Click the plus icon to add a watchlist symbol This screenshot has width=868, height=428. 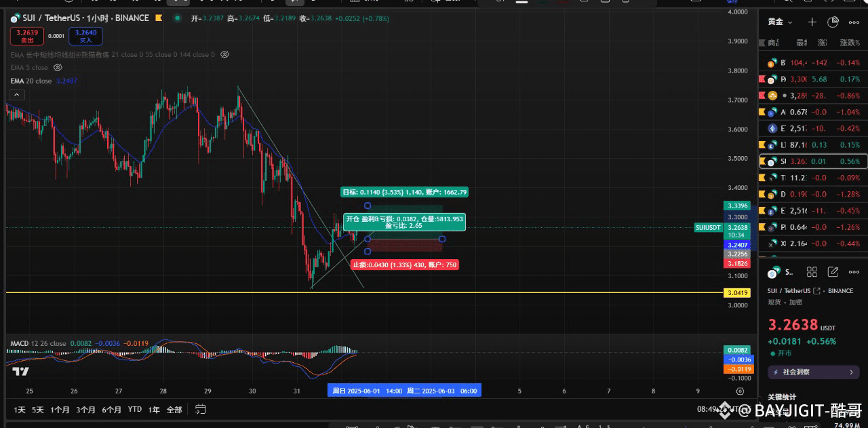point(812,22)
